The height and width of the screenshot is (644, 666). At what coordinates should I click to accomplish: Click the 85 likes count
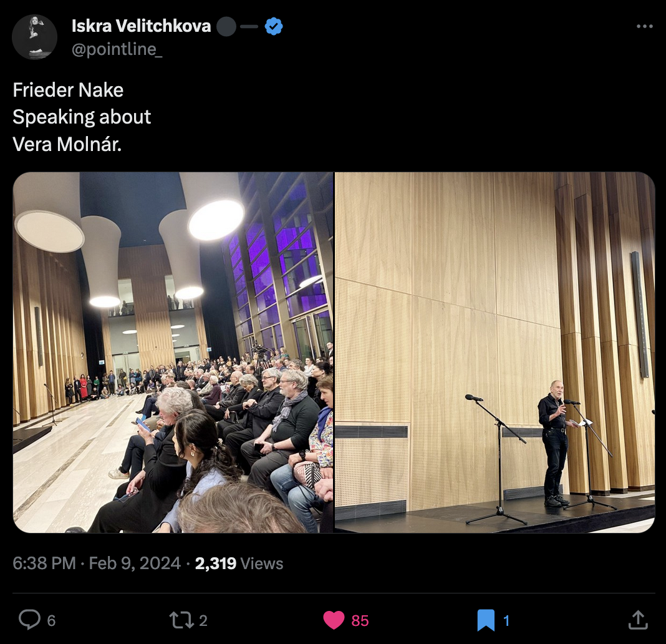pyautogui.click(x=360, y=621)
